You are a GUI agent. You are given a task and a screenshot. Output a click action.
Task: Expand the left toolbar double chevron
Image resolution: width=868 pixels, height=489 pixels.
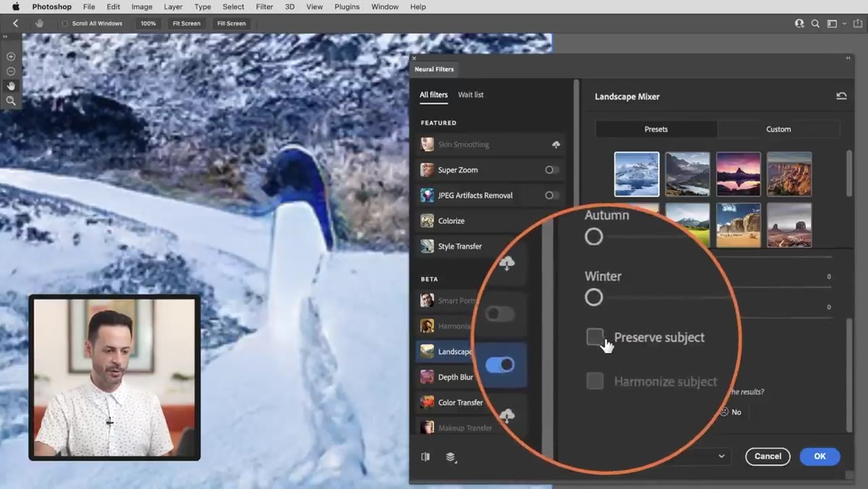click(5, 36)
